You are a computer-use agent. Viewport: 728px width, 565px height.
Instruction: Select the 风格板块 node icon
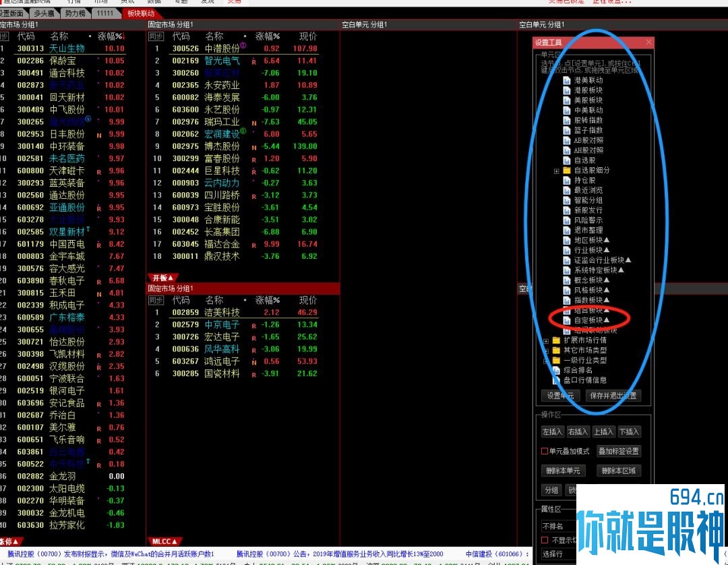coord(567,291)
